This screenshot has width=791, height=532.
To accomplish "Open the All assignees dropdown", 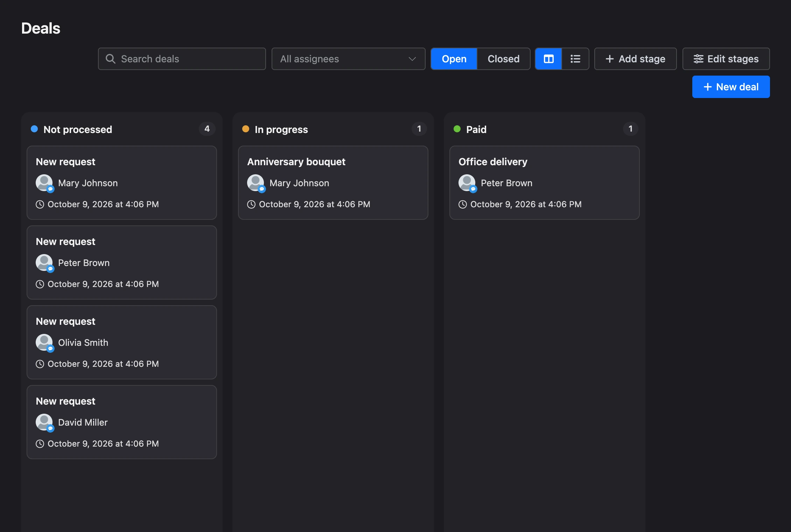I will tap(348, 59).
